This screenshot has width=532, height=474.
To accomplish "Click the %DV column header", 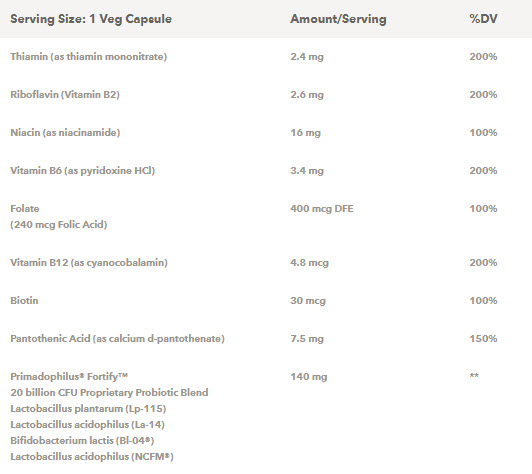I will [483, 19].
